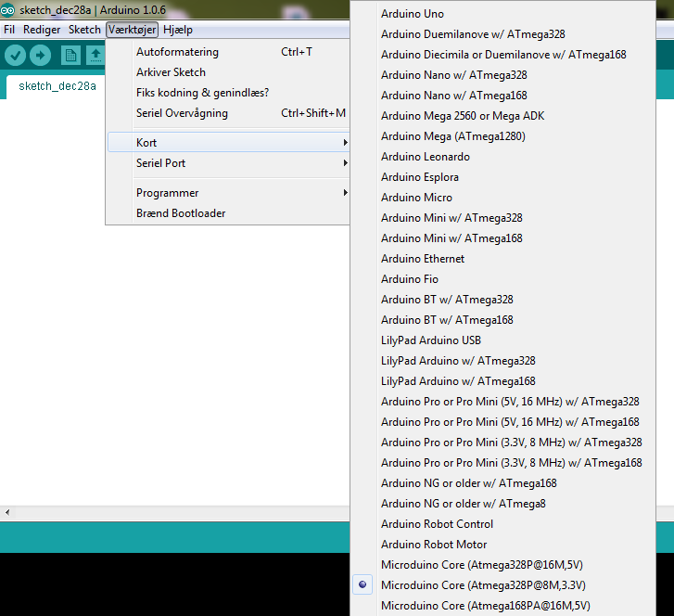Click the Upload arrow toolbar icon

(x=41, y=55)
